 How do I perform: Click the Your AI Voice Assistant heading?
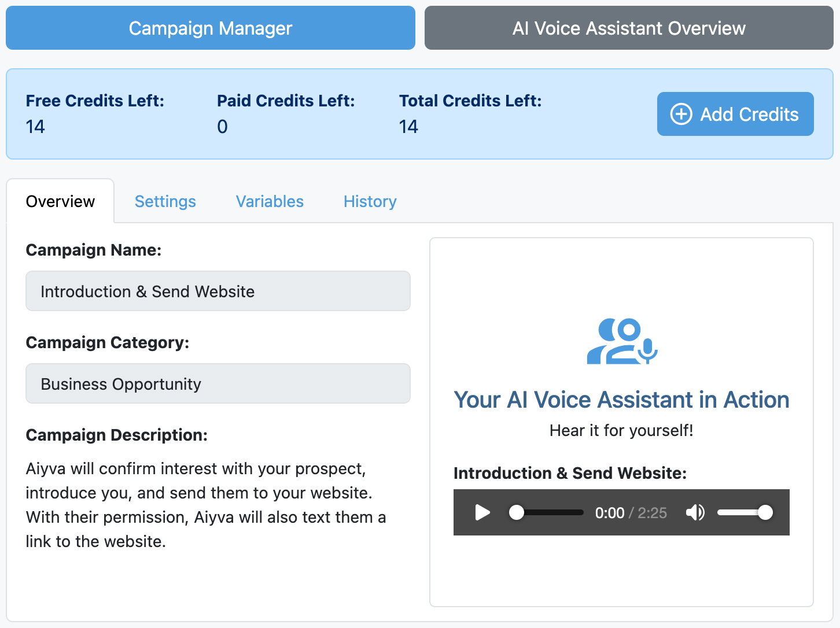pos(621,400)
